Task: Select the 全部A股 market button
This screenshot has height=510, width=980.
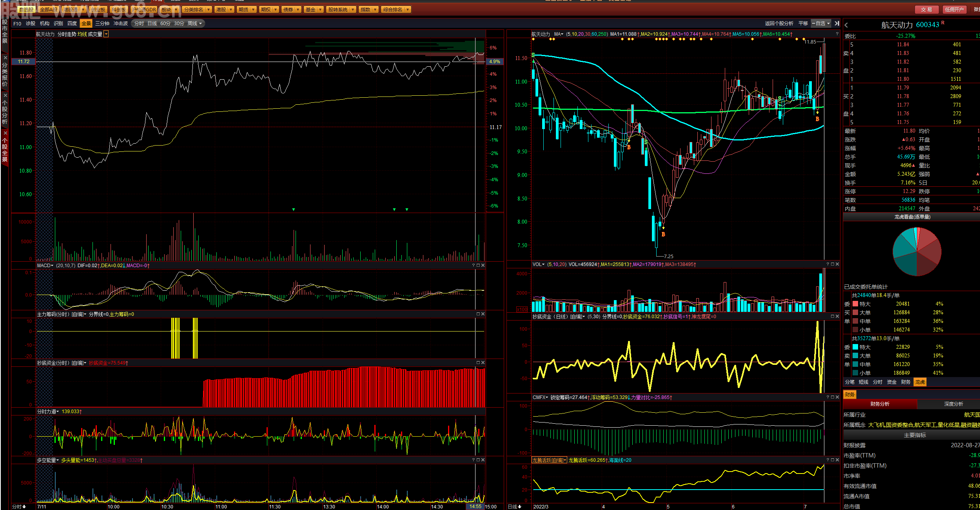Action: pyautogui.click(x=49, y=9)
